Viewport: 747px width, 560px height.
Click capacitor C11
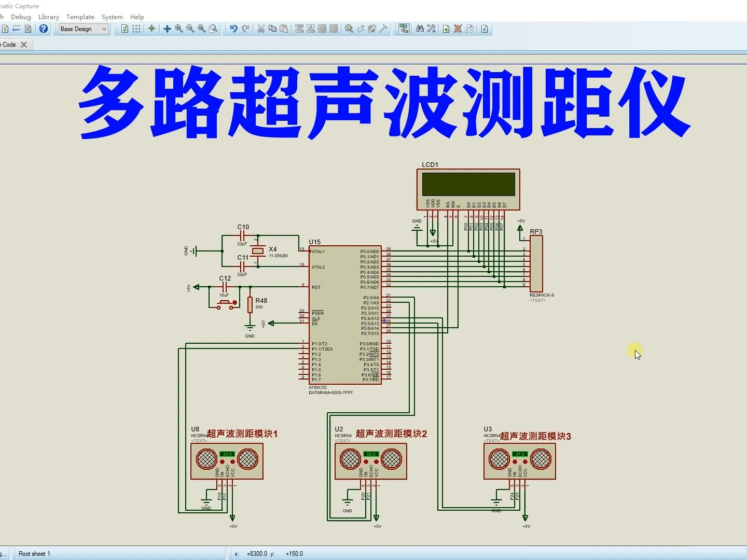coord(242,266)
